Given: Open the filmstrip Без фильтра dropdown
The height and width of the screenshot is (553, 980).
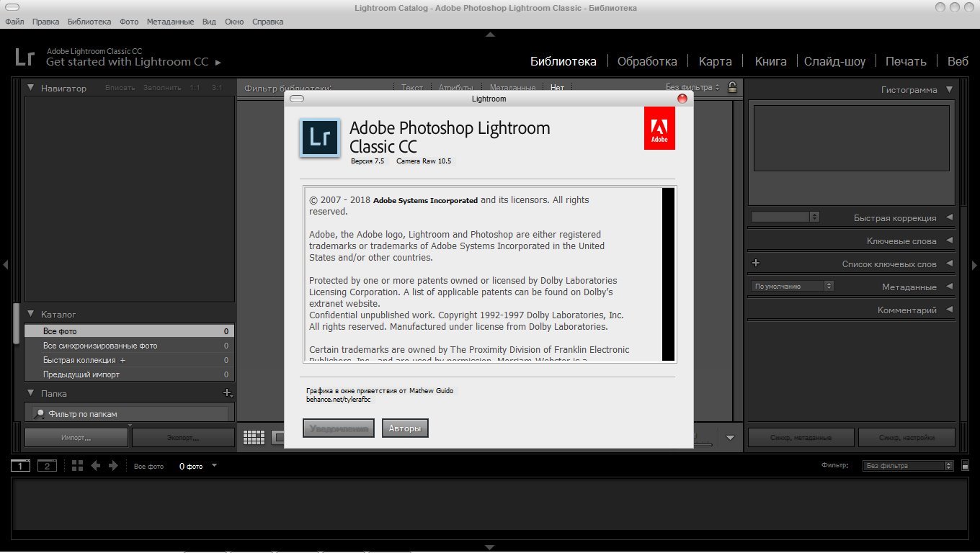Looking at the screenshot, I should click(908, 466).
